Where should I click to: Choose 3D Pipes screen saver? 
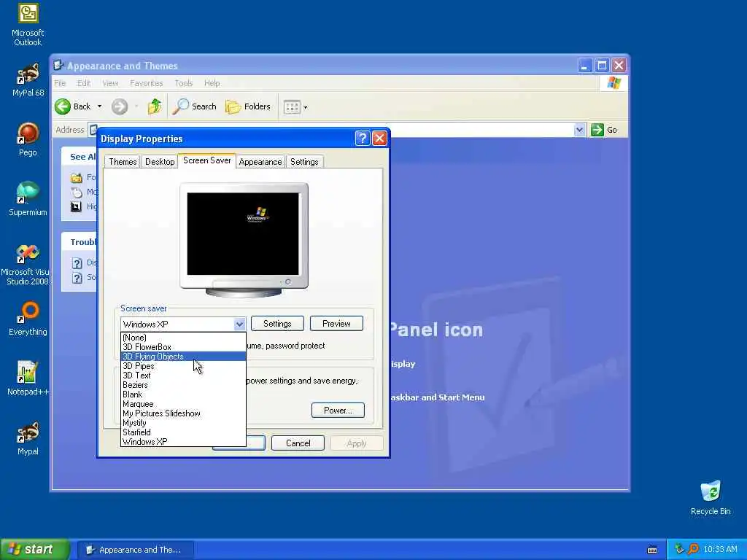point(183,366)
